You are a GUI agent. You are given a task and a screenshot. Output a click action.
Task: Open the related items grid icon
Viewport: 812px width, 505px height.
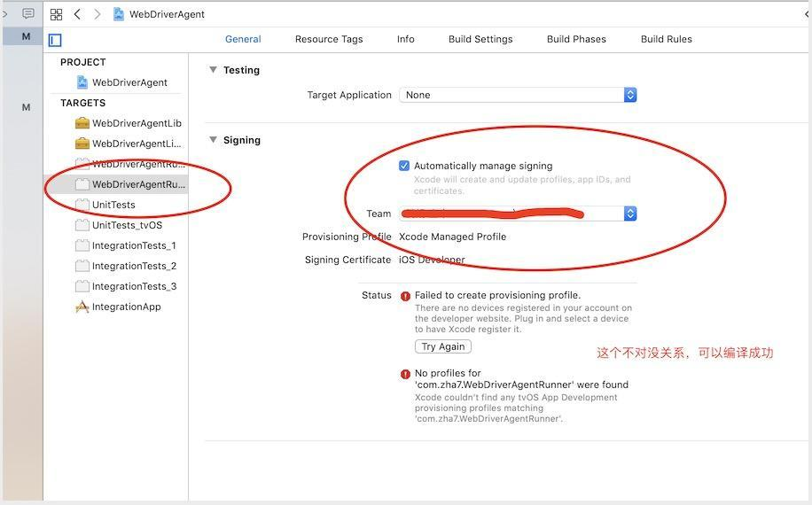(56, 14)
